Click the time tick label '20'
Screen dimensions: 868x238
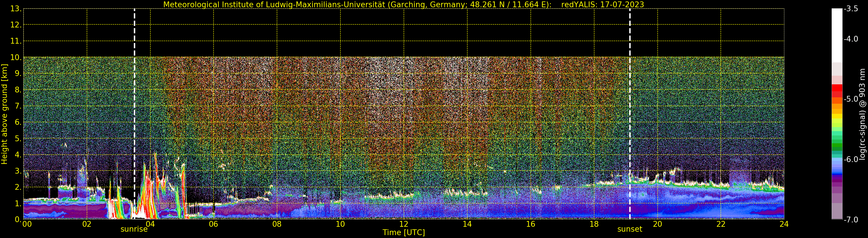[657, 224]
